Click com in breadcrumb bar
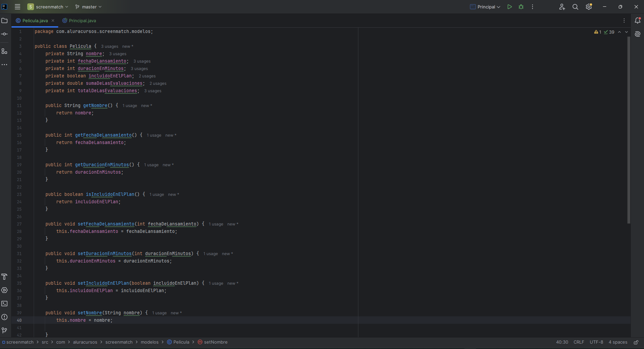The width and height of the screenshot is (644, 349). tap(61, 342)
